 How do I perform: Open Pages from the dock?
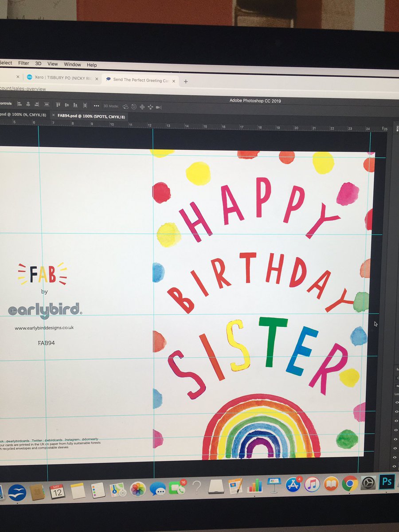pos(235,486)
